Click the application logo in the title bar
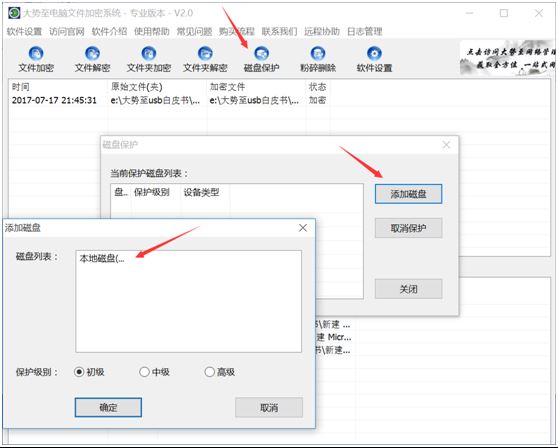 [14, 13]
